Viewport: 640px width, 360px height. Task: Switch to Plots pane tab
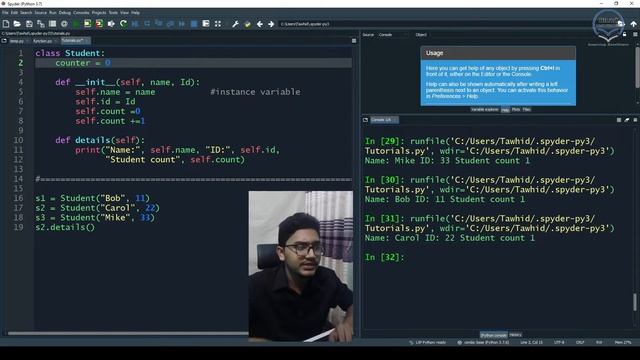[516, 109]
